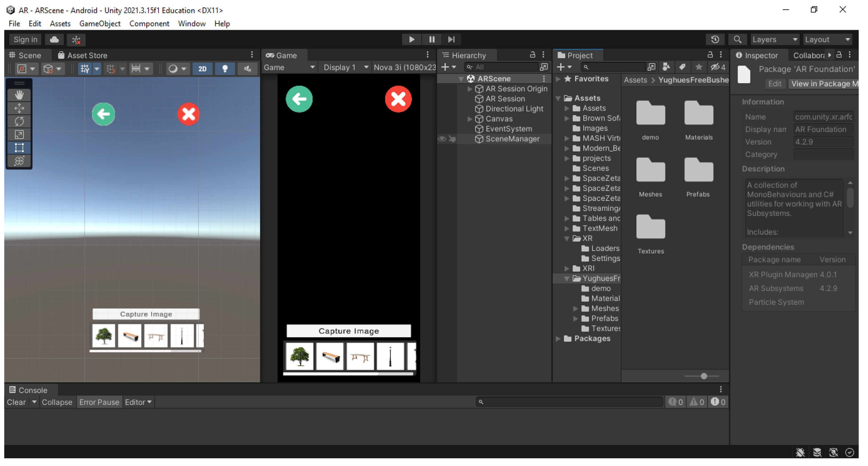Select the Hand tool in Scene view
868x466 pixels.
(19, 95)
